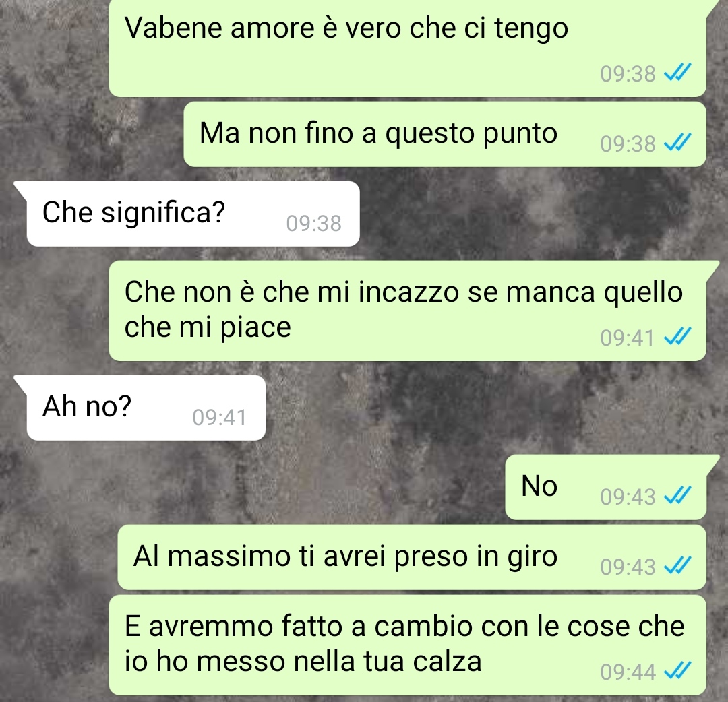The image size is (728, 702).
Task: Tap the received 'Ah no?' message
Action: pyautogui.click(x=146, y=408)
